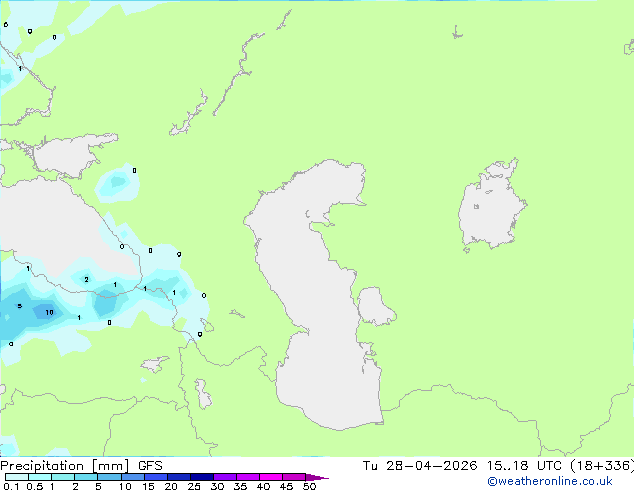Screen dimensions: 634x490
Task: Click the 15..18 UTC time label
Action: pyautogui.click(x=524, y=466)
